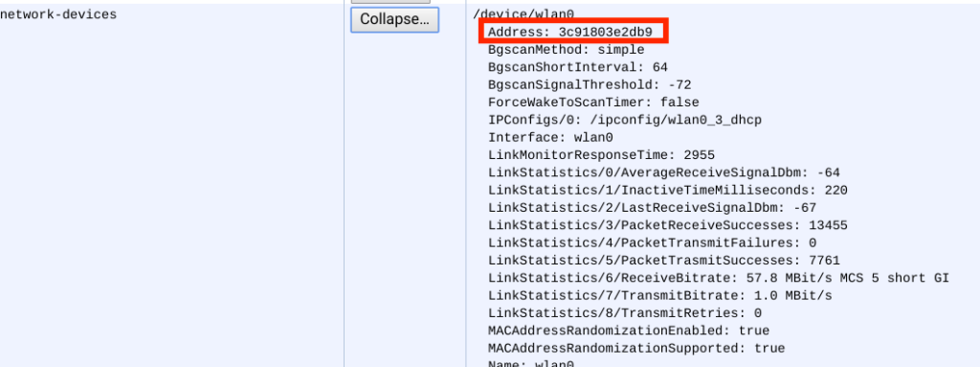Click the /device/wlan0 path line
Screen dimensions: 980x367
(x=523, y=13)
